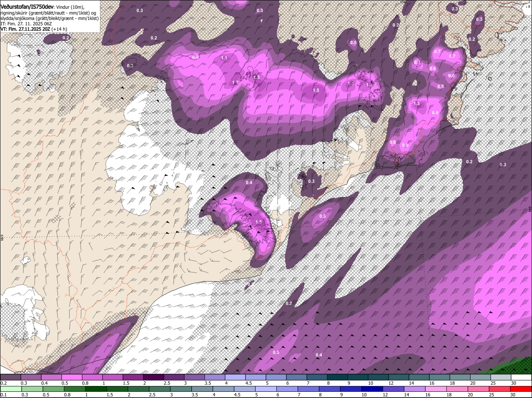Pick upper legend swatch between 18 and 20
532x398 pixels.
(460, 377)
